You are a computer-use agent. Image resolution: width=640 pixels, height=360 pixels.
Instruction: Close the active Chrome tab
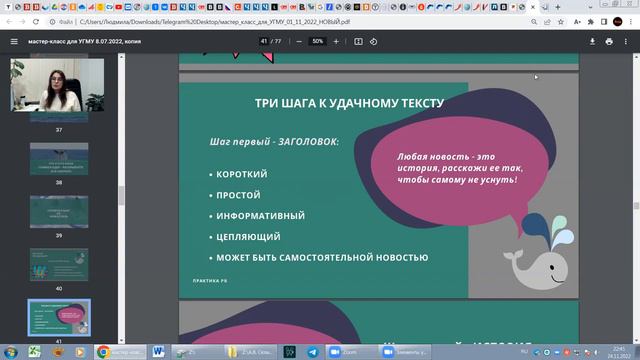[x=533, y=7]
